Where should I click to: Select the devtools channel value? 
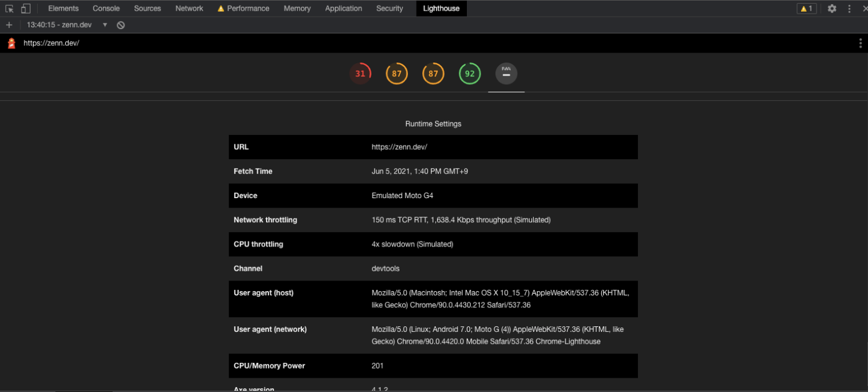point(386,269)
